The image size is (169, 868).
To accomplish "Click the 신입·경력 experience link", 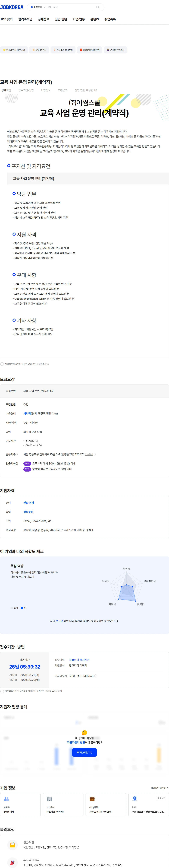I will tap(28, 503).
